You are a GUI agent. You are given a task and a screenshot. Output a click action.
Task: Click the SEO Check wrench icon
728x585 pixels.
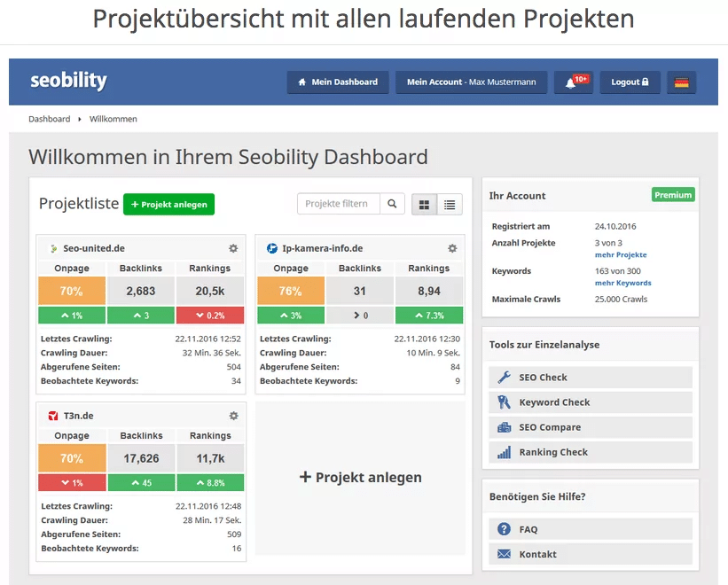[x=504, y=378]
